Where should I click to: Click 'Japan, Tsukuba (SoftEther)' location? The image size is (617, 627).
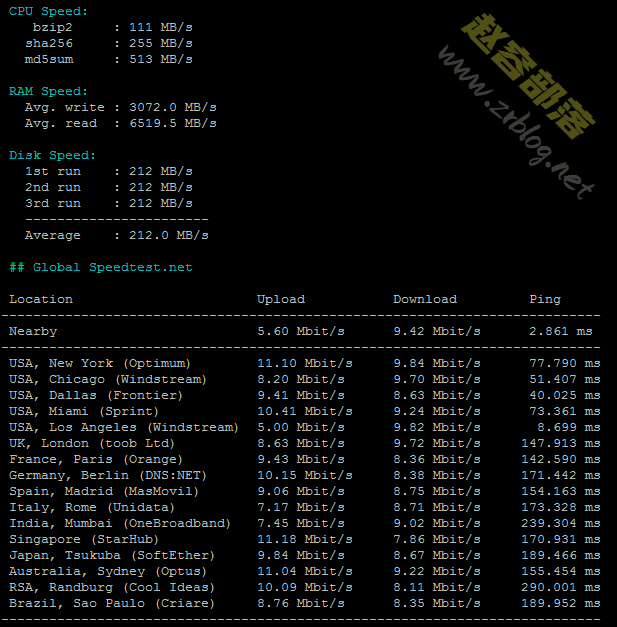(x=112, y=555)
